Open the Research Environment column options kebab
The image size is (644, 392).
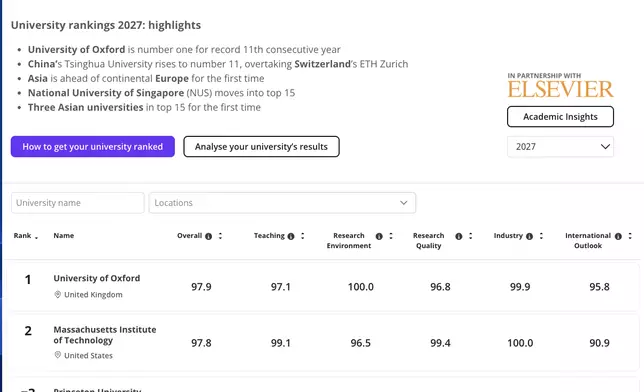tap(391, 236)
